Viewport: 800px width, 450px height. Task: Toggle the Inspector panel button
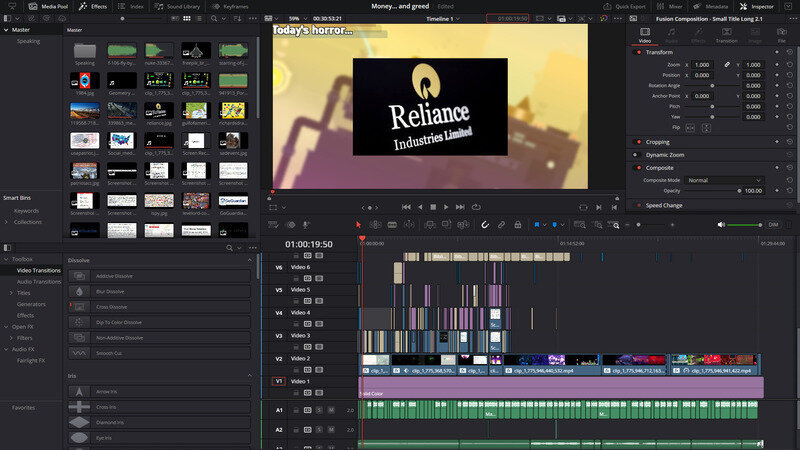(x=756, y=7)
